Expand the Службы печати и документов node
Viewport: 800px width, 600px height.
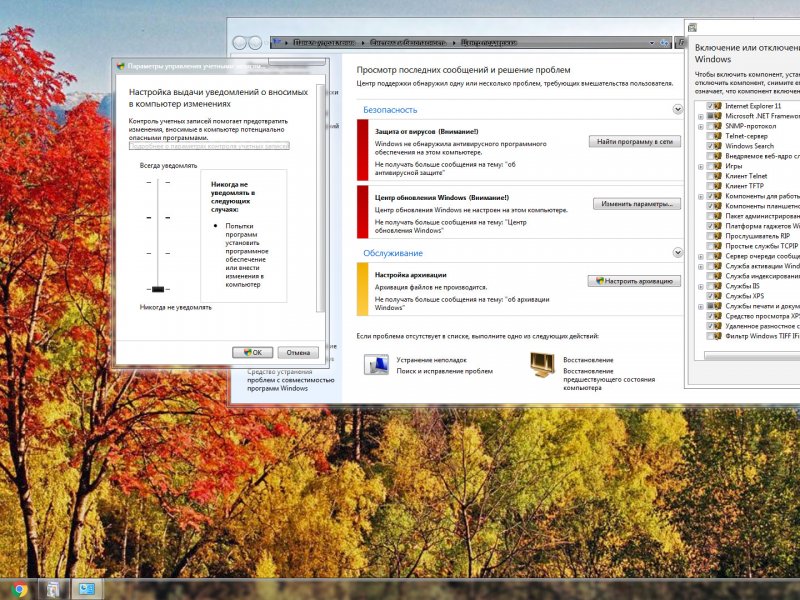[701, 307]
